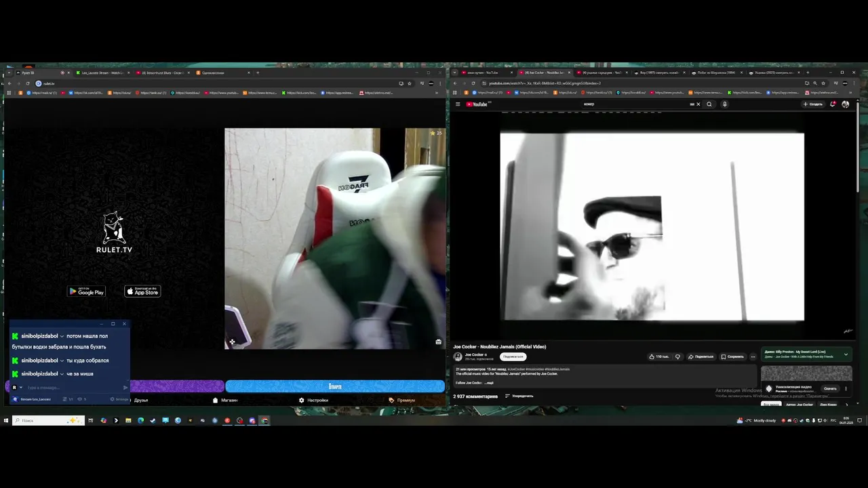Clear YouTube search box with X
The height and width of the screenshot is (488, 868).
(x=698, y=104)
